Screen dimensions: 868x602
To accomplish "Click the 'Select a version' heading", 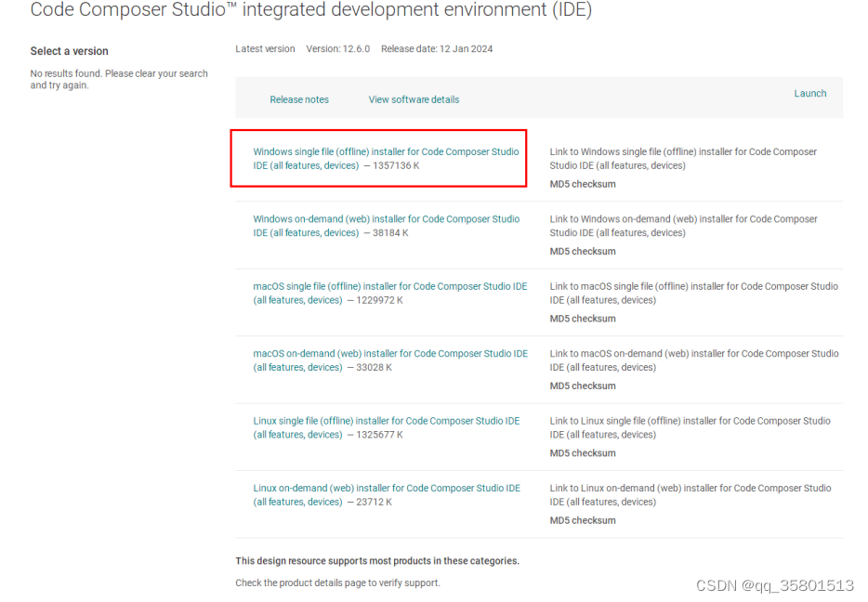I will 69,51.
